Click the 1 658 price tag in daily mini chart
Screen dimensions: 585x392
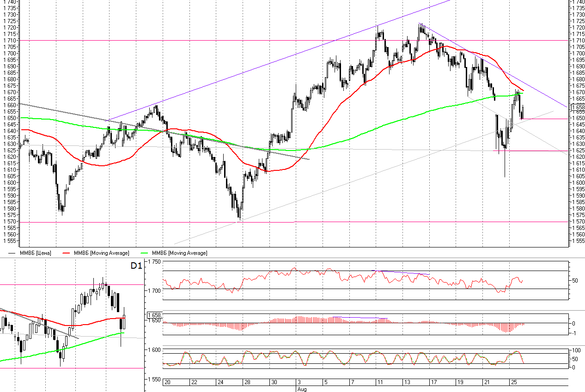[154, 315]
